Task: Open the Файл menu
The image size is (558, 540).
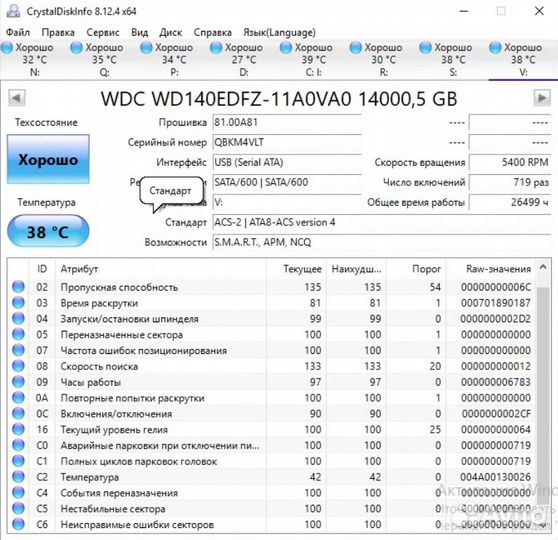Action: (18, 32)
